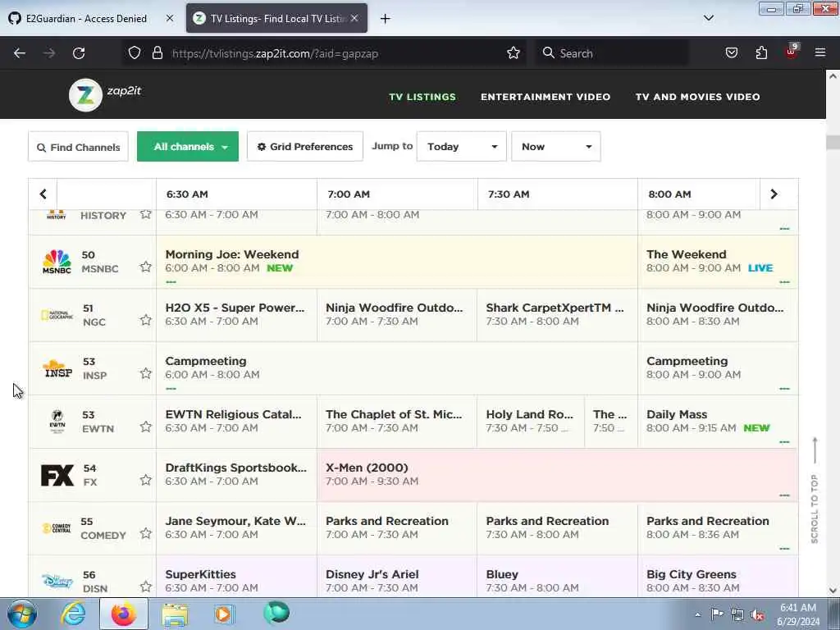Click the National Geographic channel logo
Viewport: 840px width, 630px height.
[x=57, y=315]
